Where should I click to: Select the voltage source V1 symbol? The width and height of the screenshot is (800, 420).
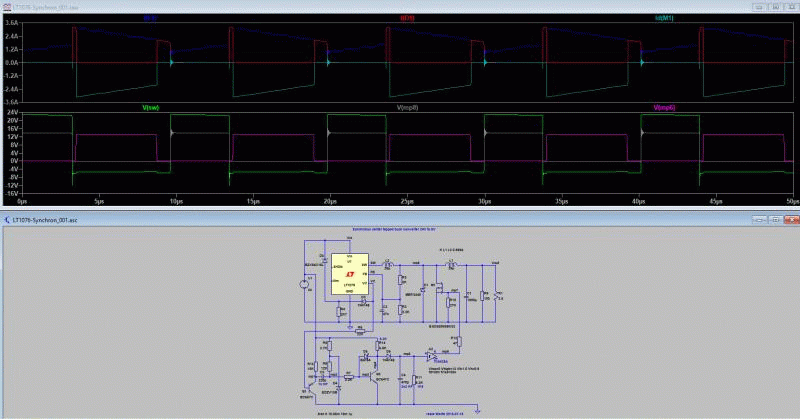pyautogui.click(x=304, y=284)
